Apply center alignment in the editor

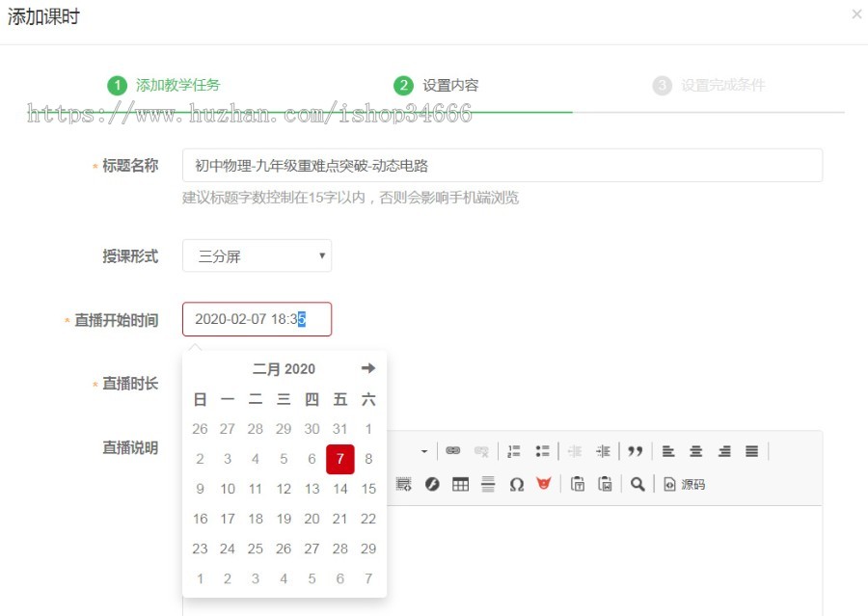click(695, 451)
